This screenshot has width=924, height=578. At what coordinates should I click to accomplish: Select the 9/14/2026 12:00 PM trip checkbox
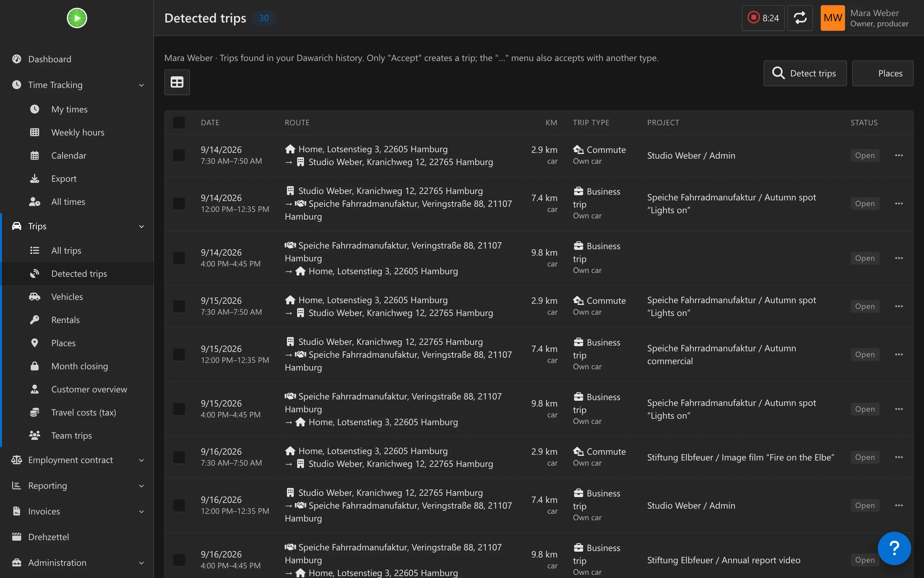179,203
